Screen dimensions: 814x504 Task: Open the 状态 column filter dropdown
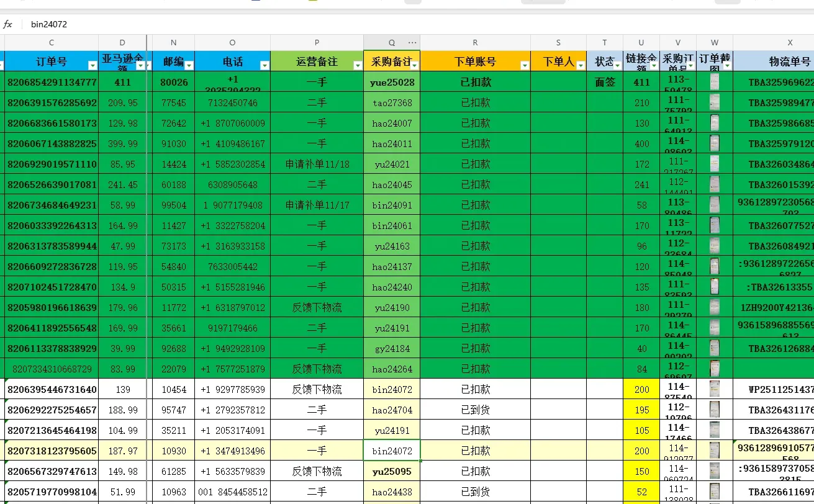point(617,65)
